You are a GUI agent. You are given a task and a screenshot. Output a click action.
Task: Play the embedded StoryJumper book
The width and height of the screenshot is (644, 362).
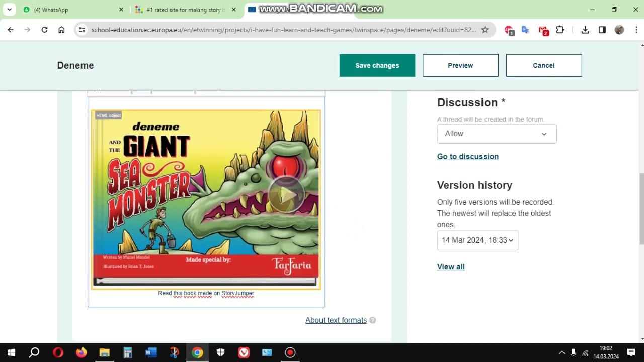286,195
